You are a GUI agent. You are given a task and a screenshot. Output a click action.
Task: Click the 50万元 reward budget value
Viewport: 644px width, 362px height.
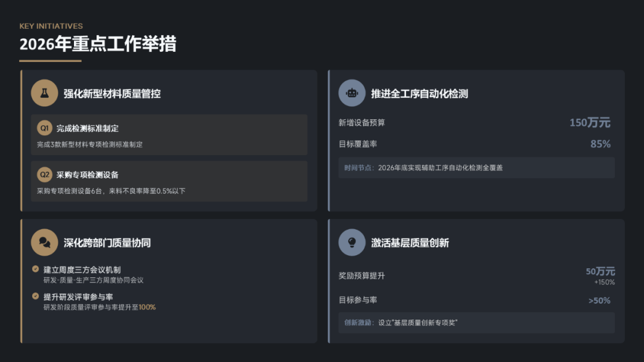pyautogui.click(x=600, y=272)
